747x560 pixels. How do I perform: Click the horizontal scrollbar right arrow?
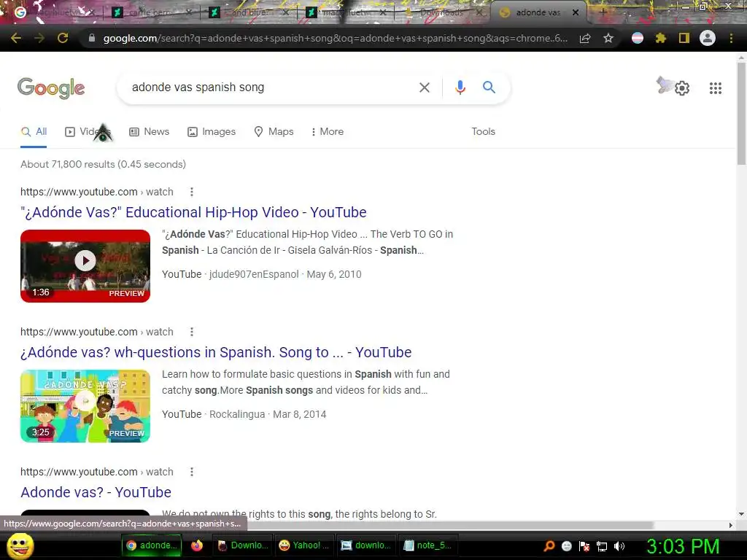click(x=731, y=525)
